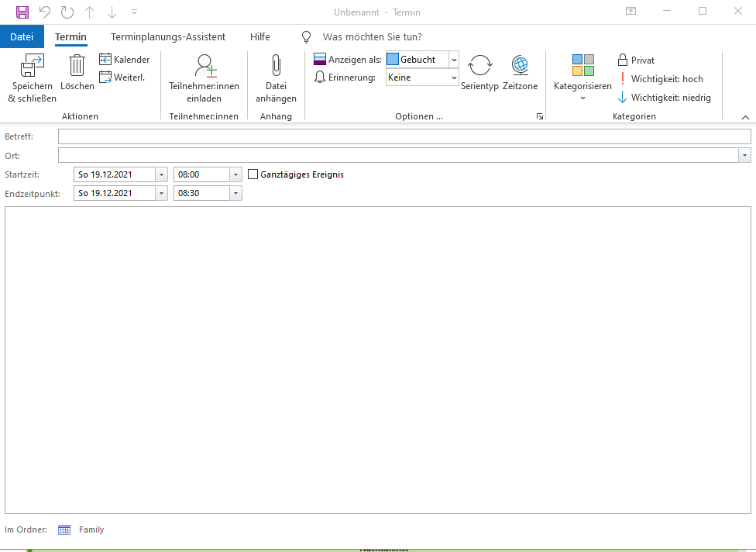Click the save icon in title bar
Screen dimensions: 756x552
point(22,12)
